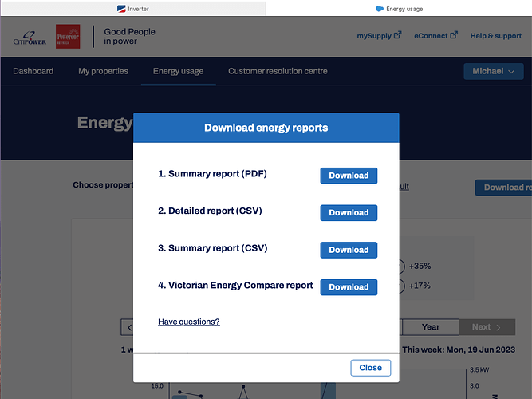This screenshot has width=532, height=399.
Task: Go to the Dashboard menu item
Action: (33, 71)
